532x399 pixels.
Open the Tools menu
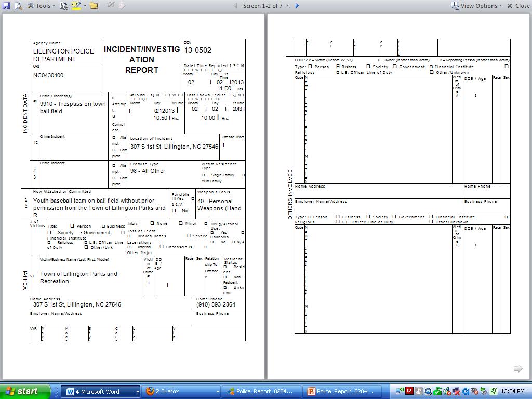[x=41, y=5]
